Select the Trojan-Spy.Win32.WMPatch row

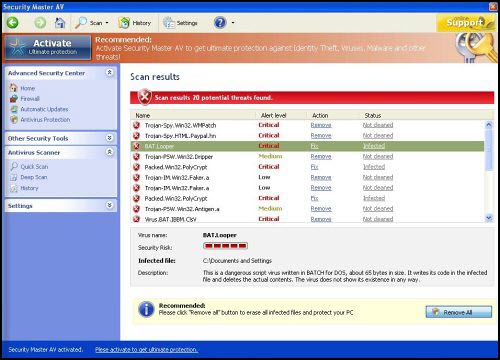pyautogui.click(x=307, y=125)
